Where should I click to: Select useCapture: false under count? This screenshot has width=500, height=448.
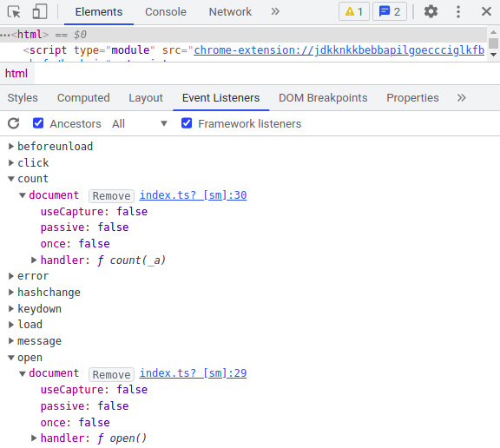click(x=94, y=211)
